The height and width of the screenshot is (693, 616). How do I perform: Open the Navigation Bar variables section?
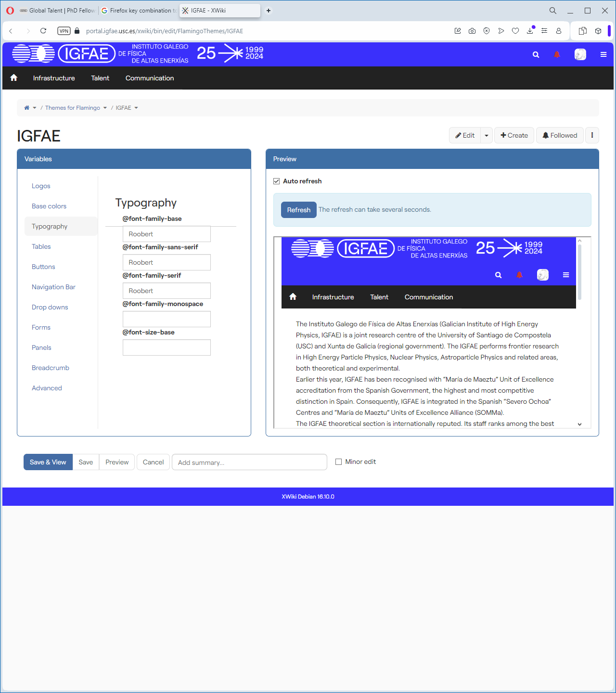pos(53,287)
